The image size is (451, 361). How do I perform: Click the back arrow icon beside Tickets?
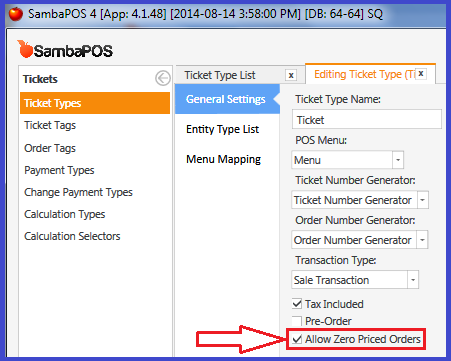(163, 79)
